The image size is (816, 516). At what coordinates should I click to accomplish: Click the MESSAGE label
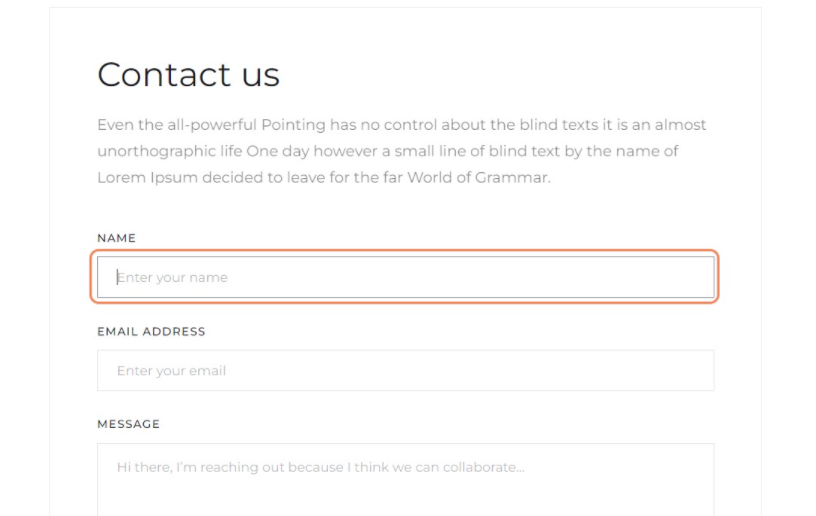point(128,424)
